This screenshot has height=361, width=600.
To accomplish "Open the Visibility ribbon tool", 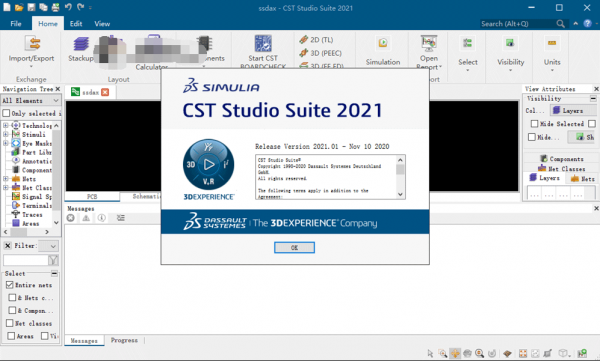I will click(510, 53).
